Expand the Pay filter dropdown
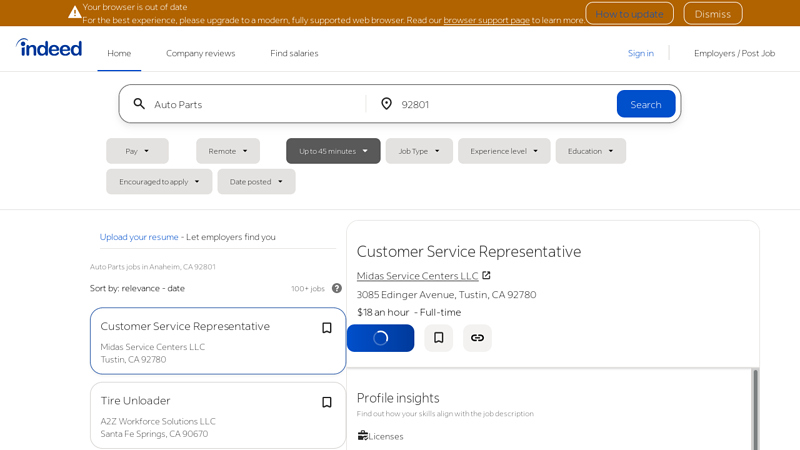 tap(137, 151)
